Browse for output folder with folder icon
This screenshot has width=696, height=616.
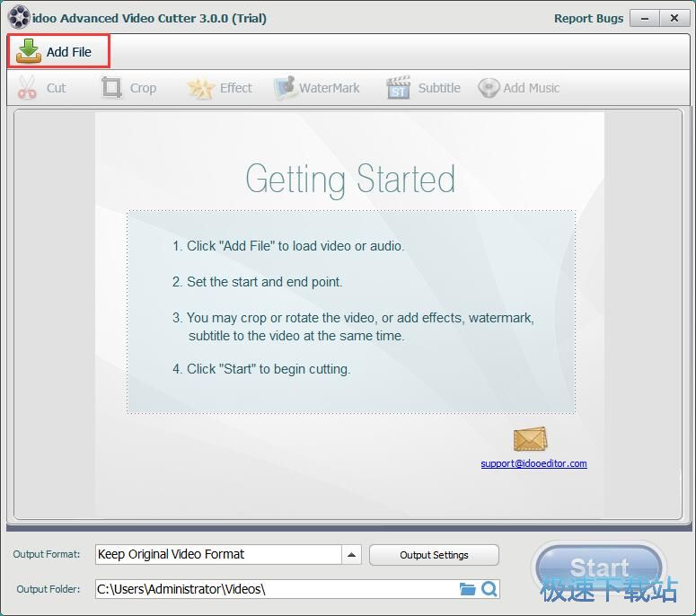click(467, 589)
